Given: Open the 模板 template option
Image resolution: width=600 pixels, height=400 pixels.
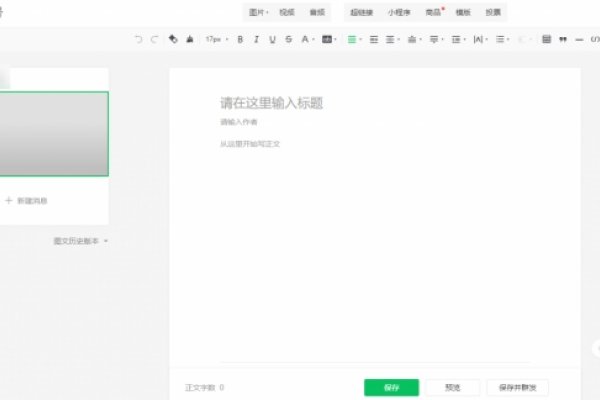Looking at the screenshot, I should point(463,12).
